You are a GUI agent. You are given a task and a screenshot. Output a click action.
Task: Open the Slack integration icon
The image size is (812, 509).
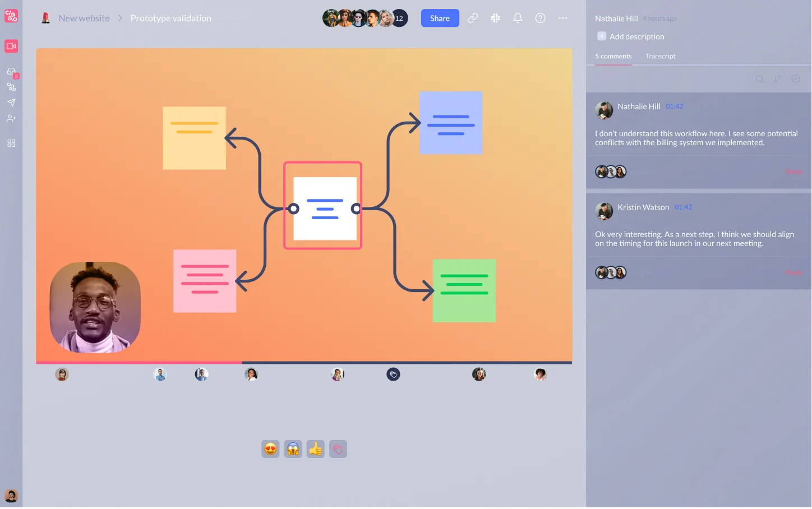point(495,18)
